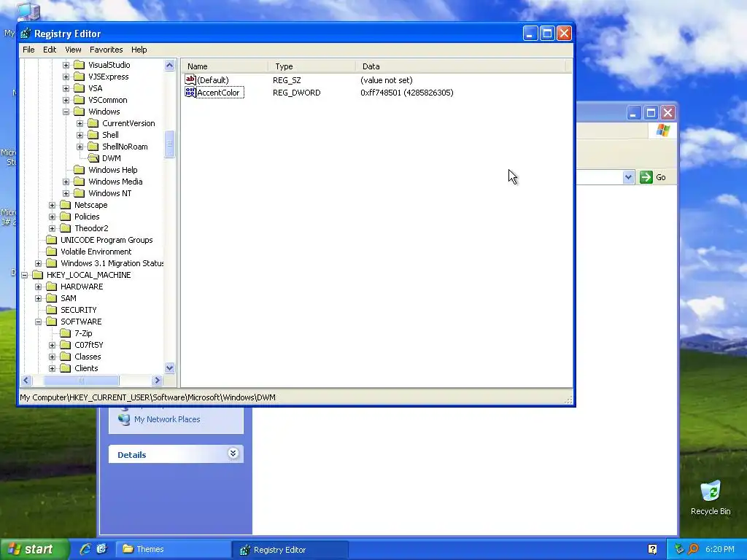This screenshot has width=747, height=560.
Task: Click the Internet Explorer quick launch icon
Action: [x=85, y=549]
